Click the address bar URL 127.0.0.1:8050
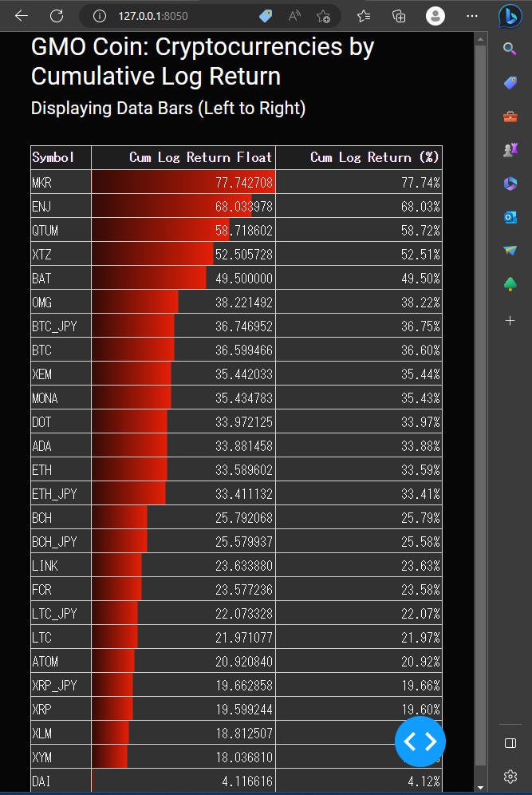 pos(153,16)
